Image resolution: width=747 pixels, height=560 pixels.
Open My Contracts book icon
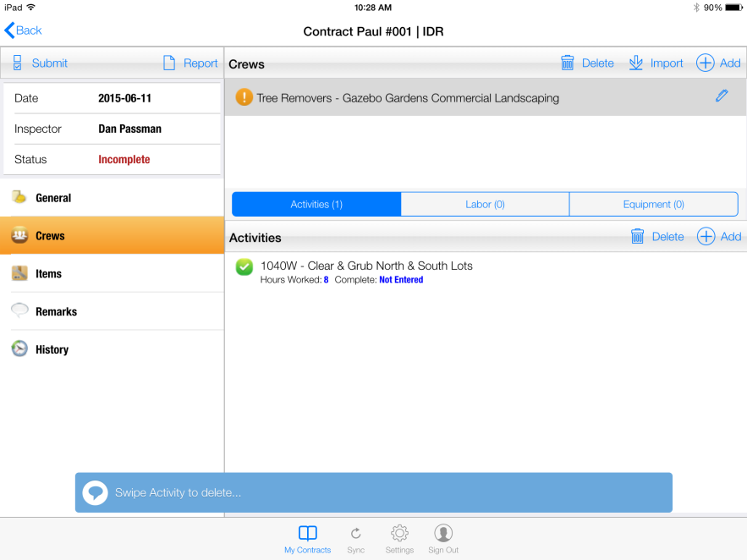(x=308, y=533)
